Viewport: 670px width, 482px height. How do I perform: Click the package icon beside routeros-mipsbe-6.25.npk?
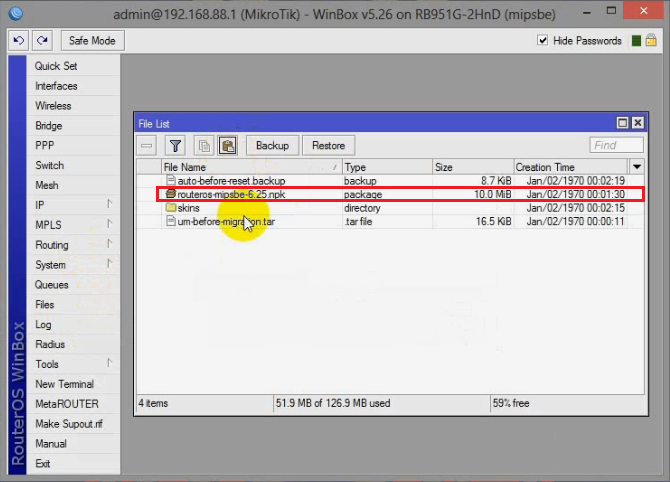coord(171,194)
